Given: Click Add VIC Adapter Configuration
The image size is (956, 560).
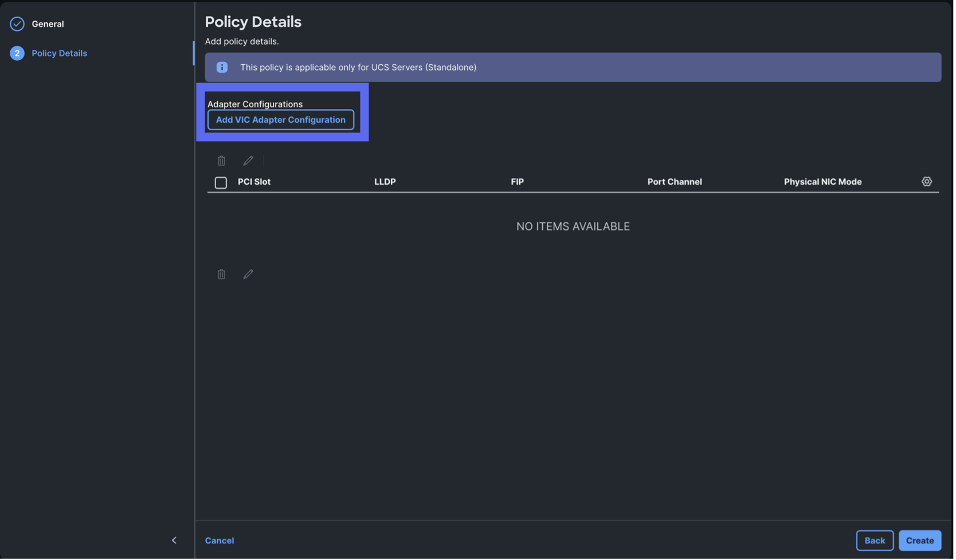Looking at the screenshot, I should click(280, 120).
